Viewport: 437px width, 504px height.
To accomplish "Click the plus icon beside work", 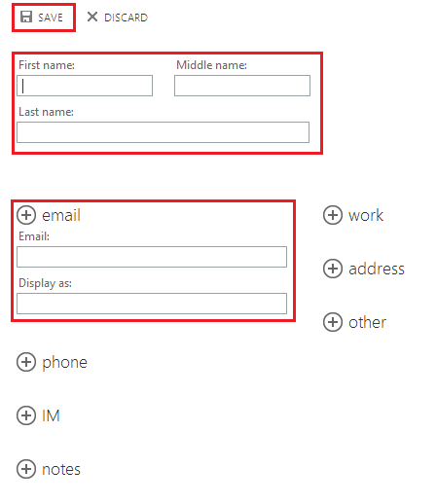I will [x=333, y=215].
